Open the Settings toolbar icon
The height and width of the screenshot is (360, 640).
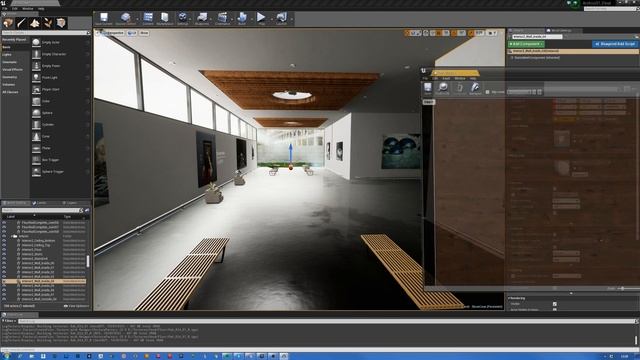pos(182,18)
